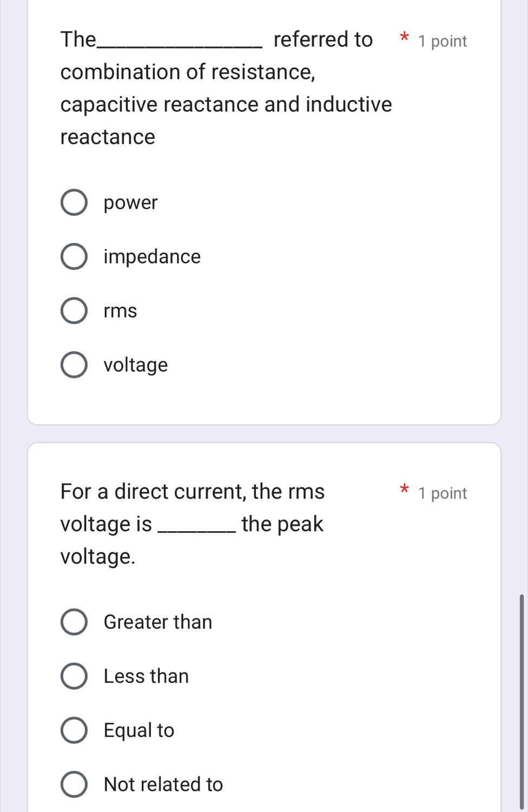Click the 'Equal to' option label text
The image size is (528, 812).
tap(139, 730)
